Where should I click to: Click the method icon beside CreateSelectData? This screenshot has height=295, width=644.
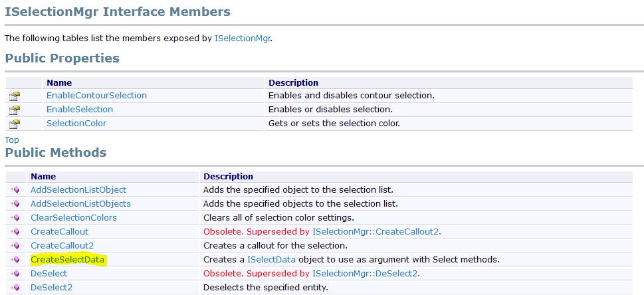[x=15, y=260]
